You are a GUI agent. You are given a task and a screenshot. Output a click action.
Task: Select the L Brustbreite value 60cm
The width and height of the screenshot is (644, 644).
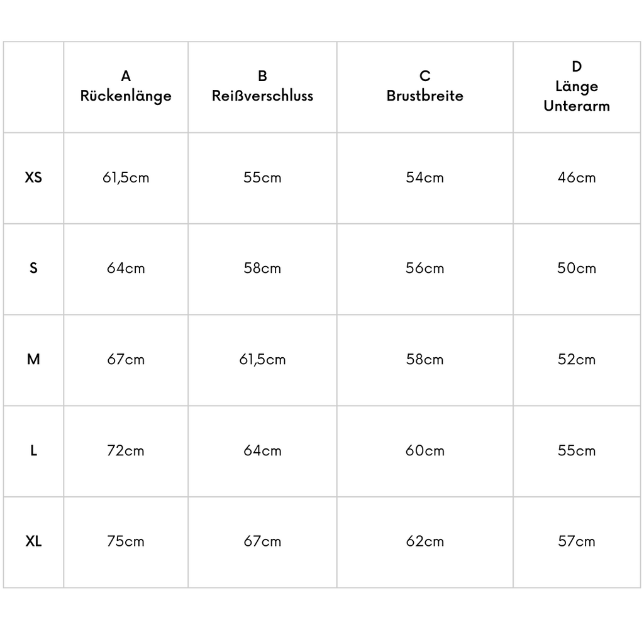425,450
